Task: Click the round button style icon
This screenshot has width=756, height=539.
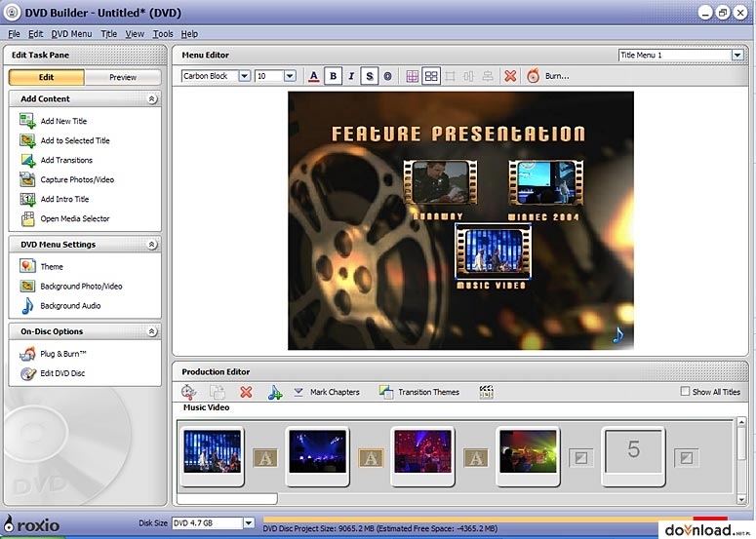Action: click(387, 76)
